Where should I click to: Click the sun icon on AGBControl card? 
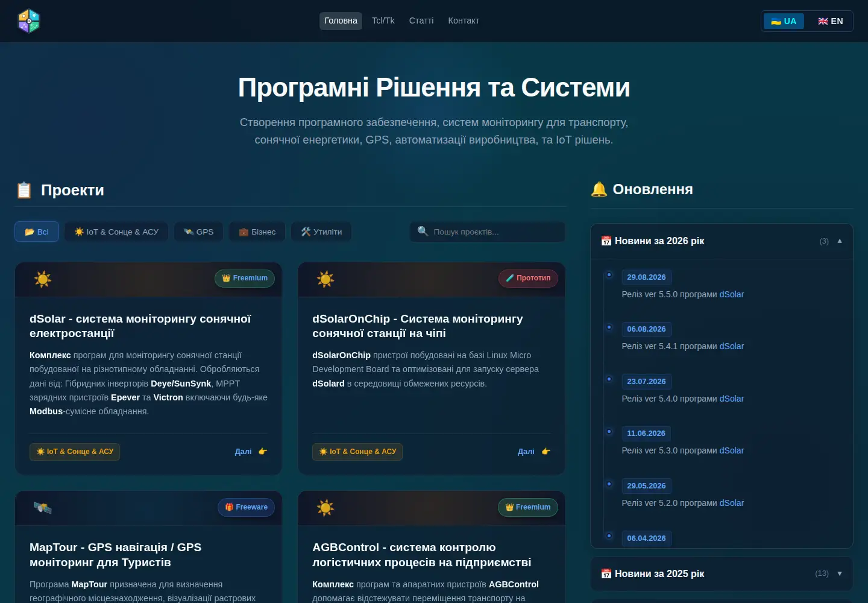(x=325, y=508)
